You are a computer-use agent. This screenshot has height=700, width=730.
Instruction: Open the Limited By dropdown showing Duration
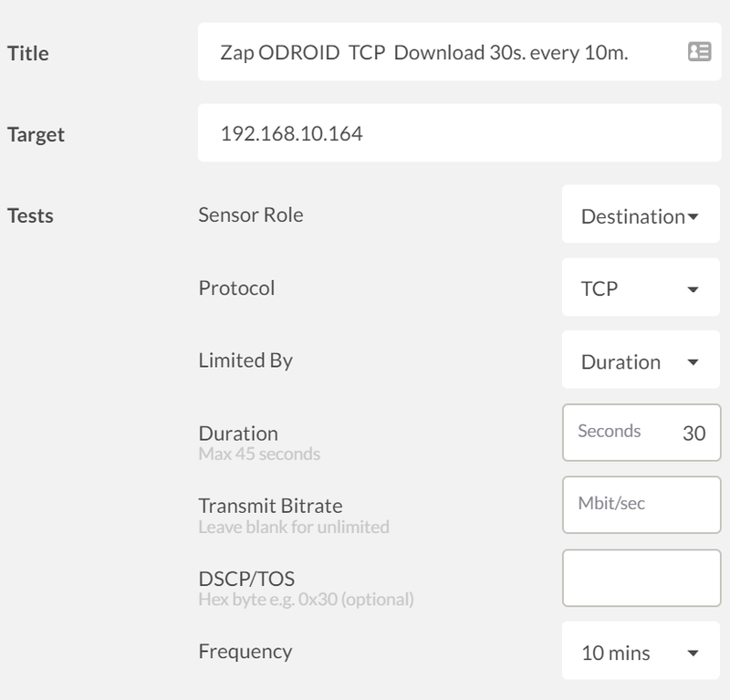(x=641, y=360)
